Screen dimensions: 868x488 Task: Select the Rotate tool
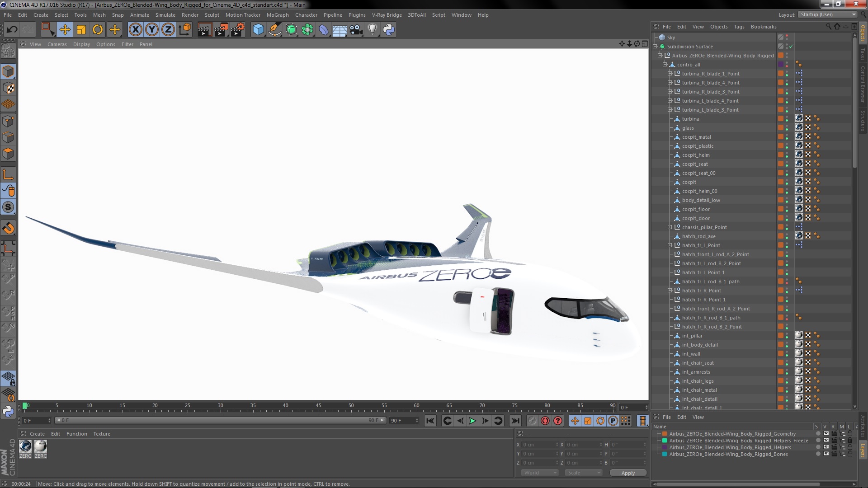coord(98,30)
